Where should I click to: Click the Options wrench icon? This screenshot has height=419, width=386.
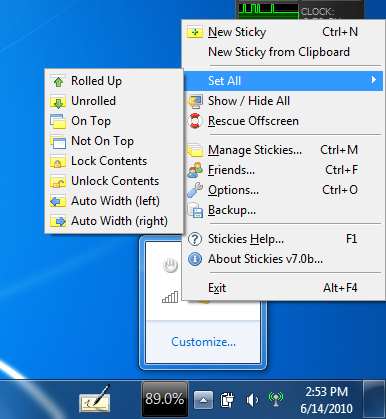(x=195, y=190)
